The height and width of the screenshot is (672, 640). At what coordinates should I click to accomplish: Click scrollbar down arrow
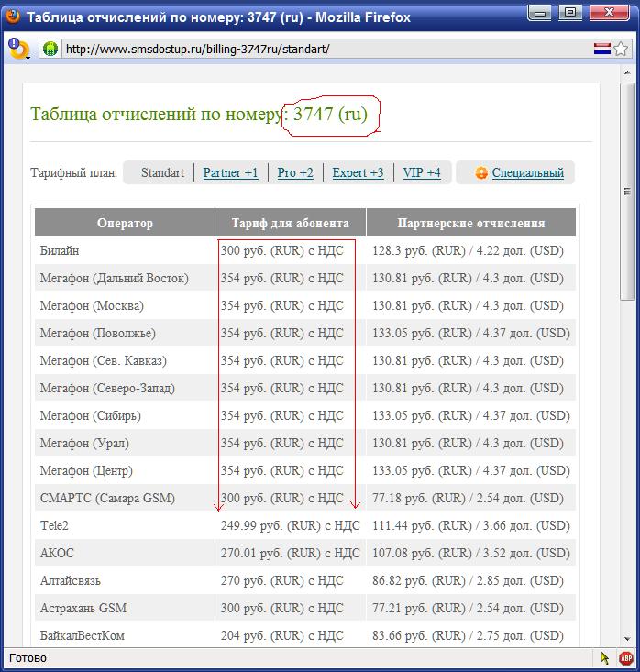point(627,639)
